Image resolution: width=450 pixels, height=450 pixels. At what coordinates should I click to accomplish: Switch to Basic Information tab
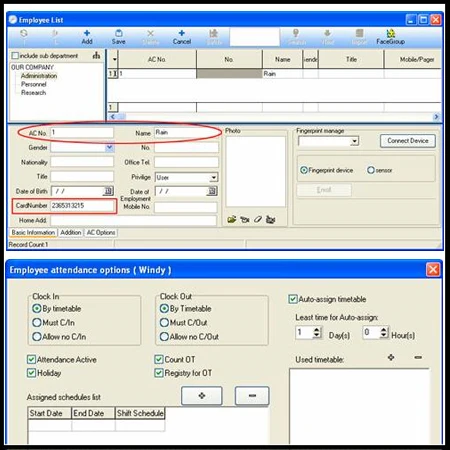click(x=33, y=232)
